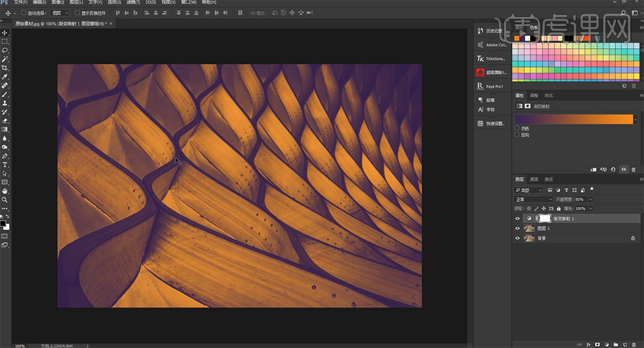Screen dimensions: 644x348
Task: Open the blend mode dropdown showing 正常
Action: click(x=533, y=199)
